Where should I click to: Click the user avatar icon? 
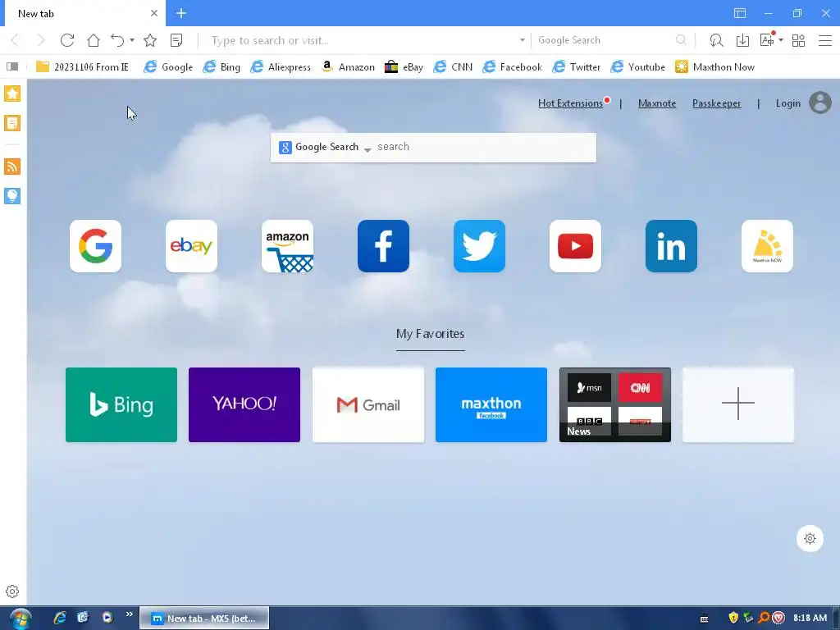[820, 103]
